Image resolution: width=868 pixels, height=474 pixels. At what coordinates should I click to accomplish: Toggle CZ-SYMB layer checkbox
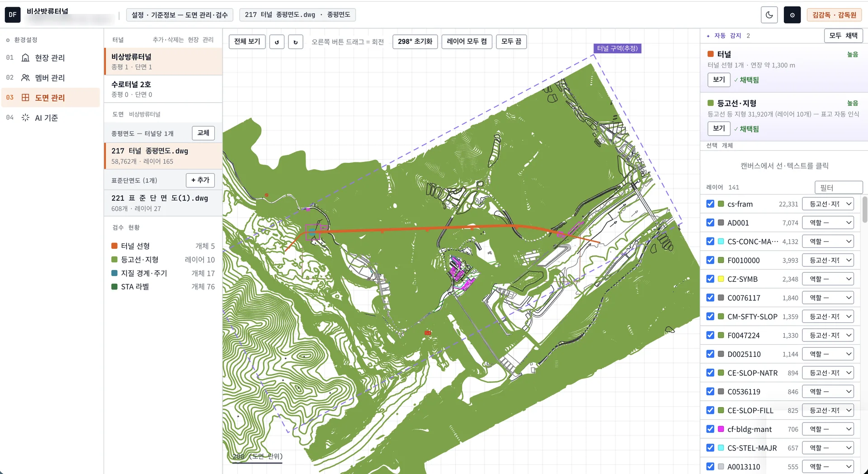tap(710, 279)
